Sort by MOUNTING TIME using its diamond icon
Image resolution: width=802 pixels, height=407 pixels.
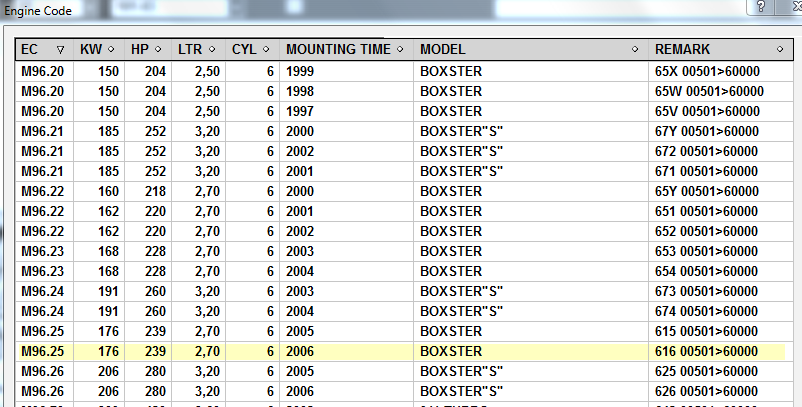(400, 50)
